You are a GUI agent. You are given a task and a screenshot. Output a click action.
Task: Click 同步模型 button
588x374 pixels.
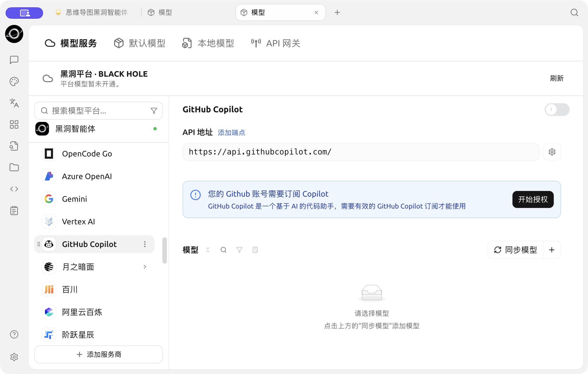tap(516, 250)
